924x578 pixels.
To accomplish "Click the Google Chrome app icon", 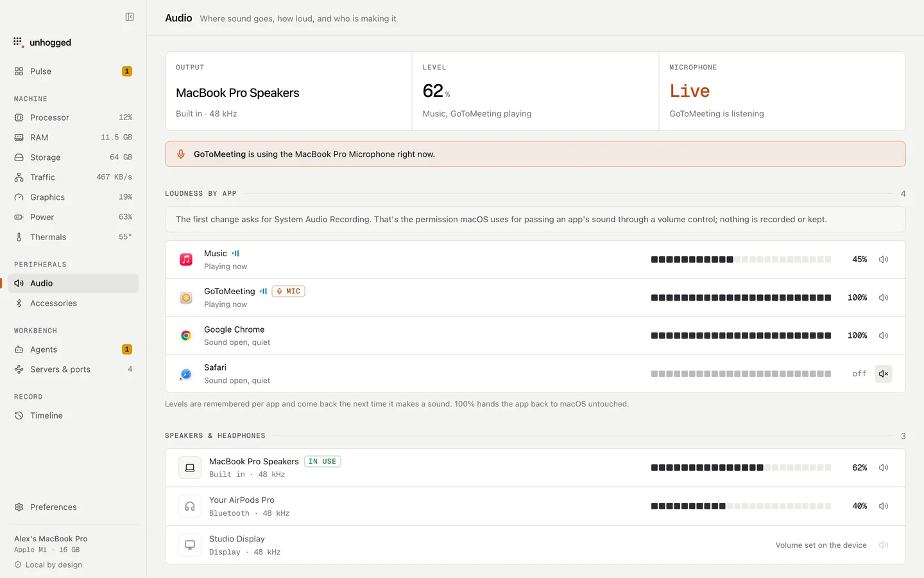I will pyautogui.click(x=186, y=335).
